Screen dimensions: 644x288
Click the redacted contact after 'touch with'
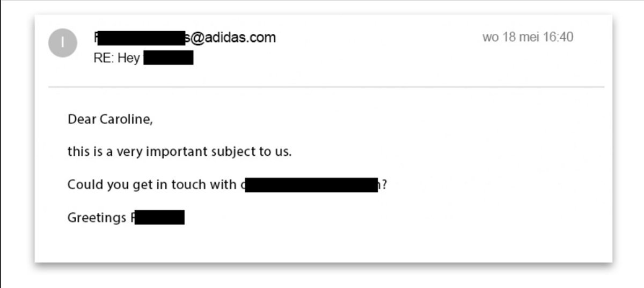pos(312,185)
